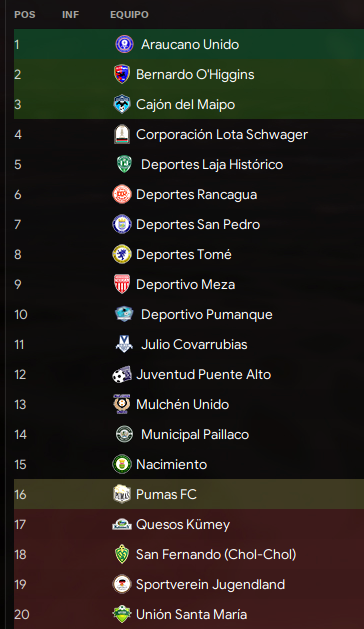Viewport: 364px width, 629px height.
Task: Click the Quesos Kümey logo
Action: point(122,524)
